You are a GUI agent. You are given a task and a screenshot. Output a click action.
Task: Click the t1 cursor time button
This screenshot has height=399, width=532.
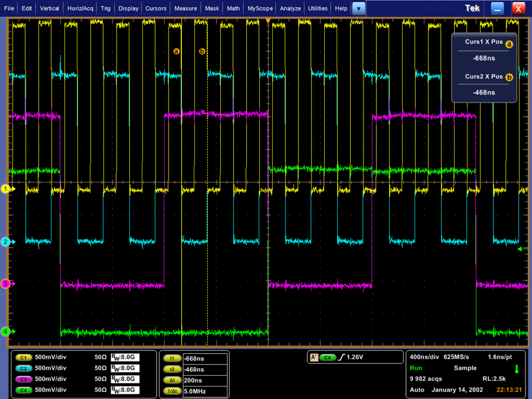[x=172, y=359]
